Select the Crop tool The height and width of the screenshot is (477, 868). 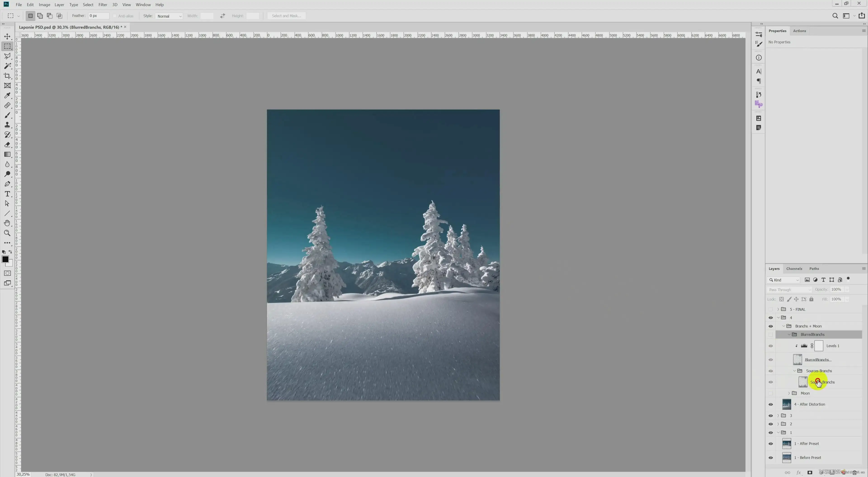tap(7, 76)
